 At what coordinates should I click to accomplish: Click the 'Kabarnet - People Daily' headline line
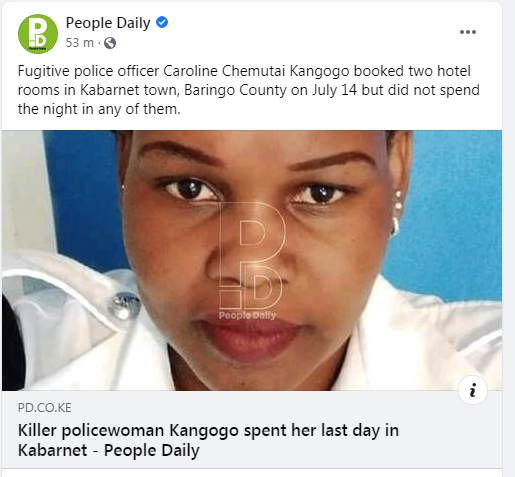[x=109, y=450]
